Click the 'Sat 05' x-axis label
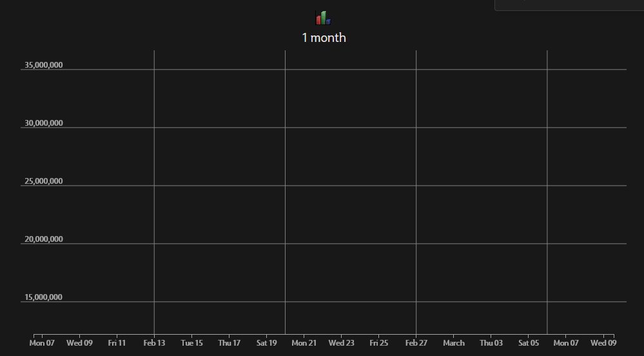This screenshot has width=644, height=356. click(x=528, y=343)
